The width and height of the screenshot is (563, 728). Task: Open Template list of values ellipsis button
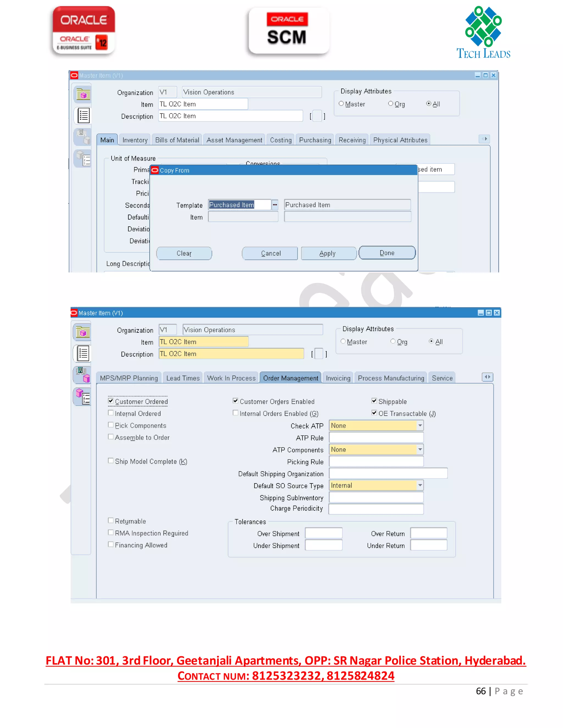[275, 205]
